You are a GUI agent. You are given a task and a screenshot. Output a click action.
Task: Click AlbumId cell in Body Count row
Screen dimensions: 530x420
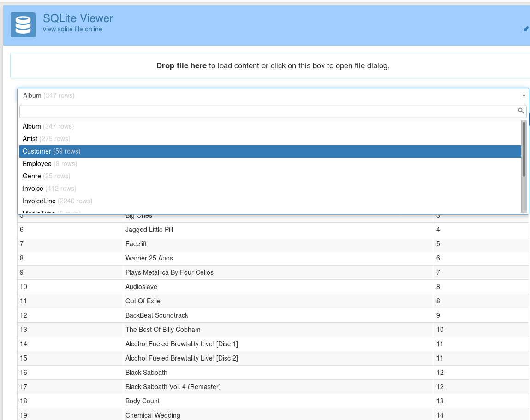point(70,401)
